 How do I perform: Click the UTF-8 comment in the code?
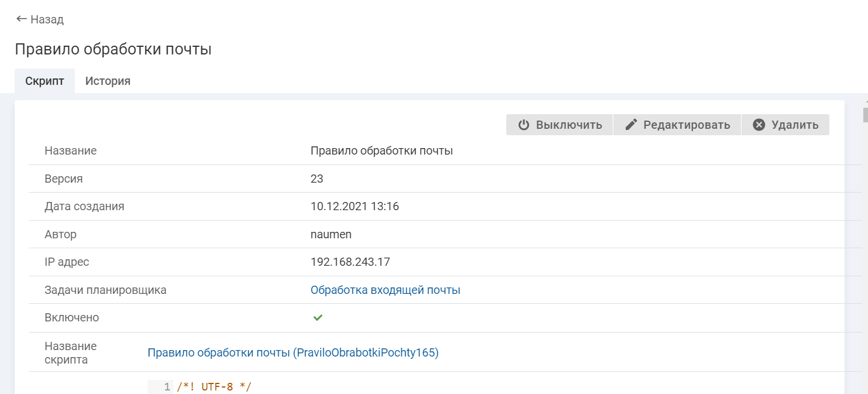[x=214, y=387]
